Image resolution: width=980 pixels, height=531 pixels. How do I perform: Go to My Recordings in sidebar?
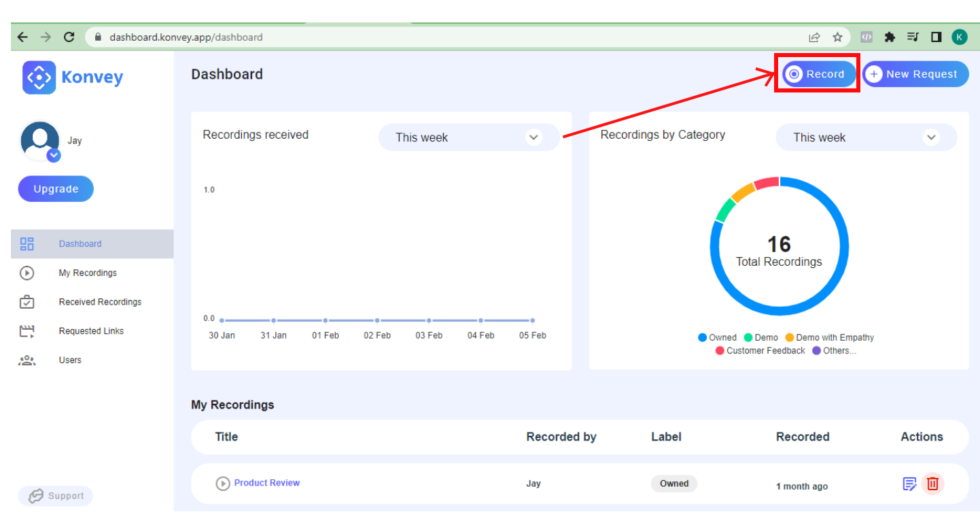tap(88, 273)
